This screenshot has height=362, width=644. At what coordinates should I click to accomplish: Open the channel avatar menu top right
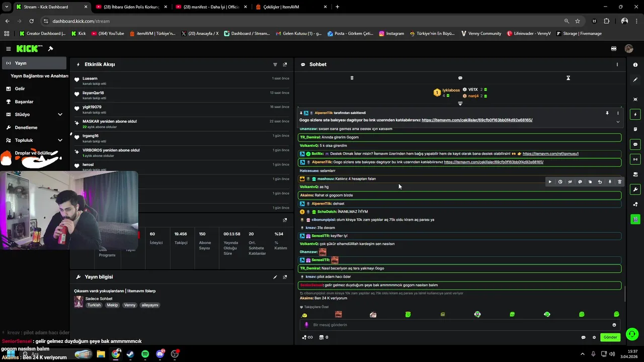628,49
